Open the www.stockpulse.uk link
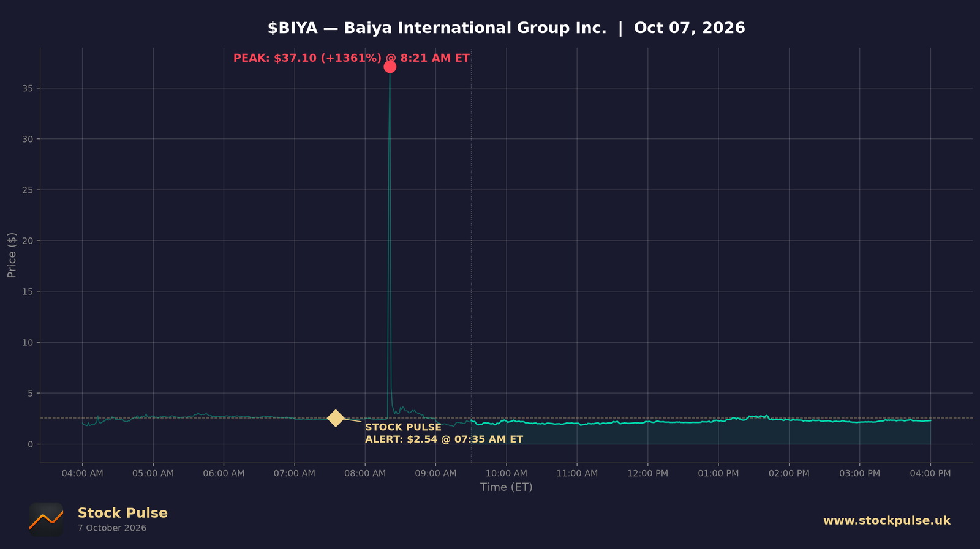The width and height of the screenshot is (980, 549). click(x=886, y=520)
